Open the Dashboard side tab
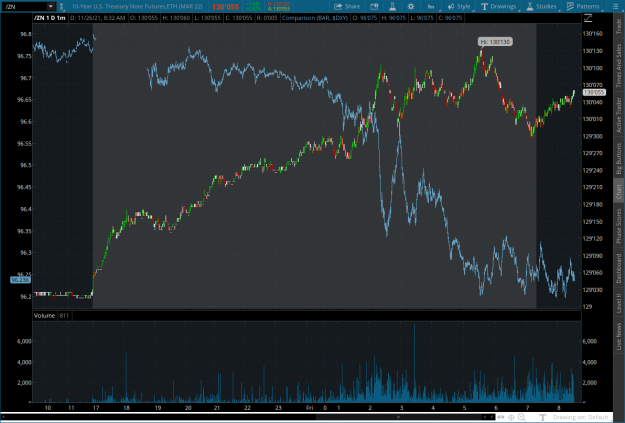Image resolution: width=625 pixels, height=423 pixels. click(x=619, y=268)
